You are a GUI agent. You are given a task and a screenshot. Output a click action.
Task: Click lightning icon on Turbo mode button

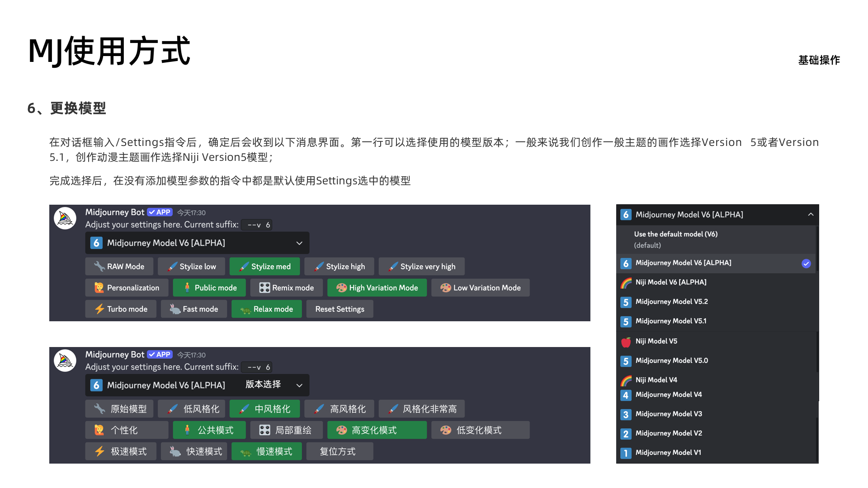point(99,309)
